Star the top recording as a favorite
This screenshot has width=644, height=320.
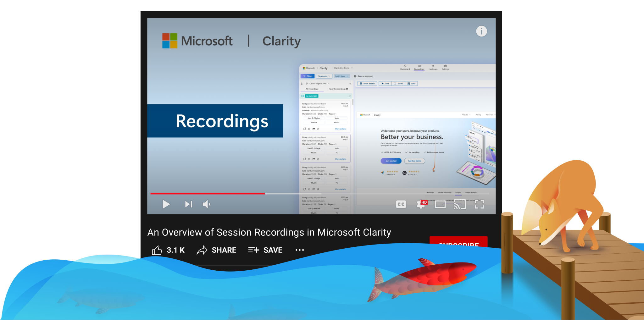[309, 129]
